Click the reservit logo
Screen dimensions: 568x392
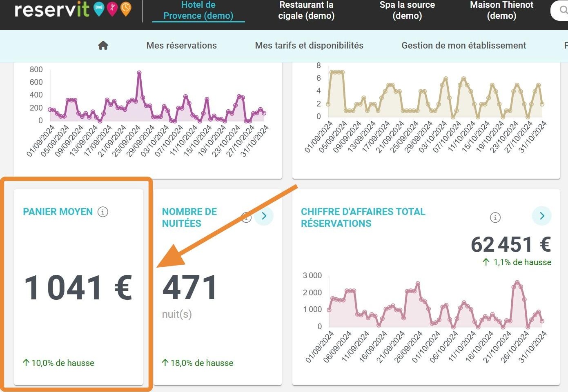(52, 9)
